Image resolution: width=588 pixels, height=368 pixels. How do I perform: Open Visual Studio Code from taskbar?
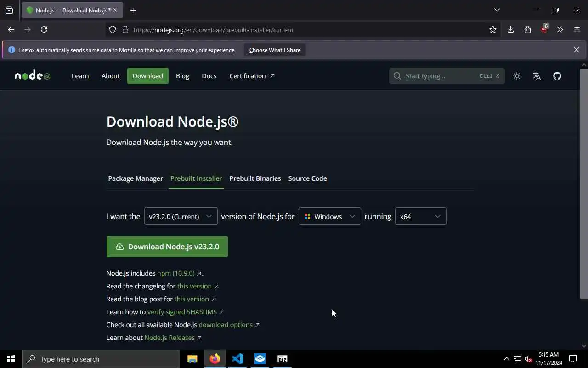[x=237, y=359]
